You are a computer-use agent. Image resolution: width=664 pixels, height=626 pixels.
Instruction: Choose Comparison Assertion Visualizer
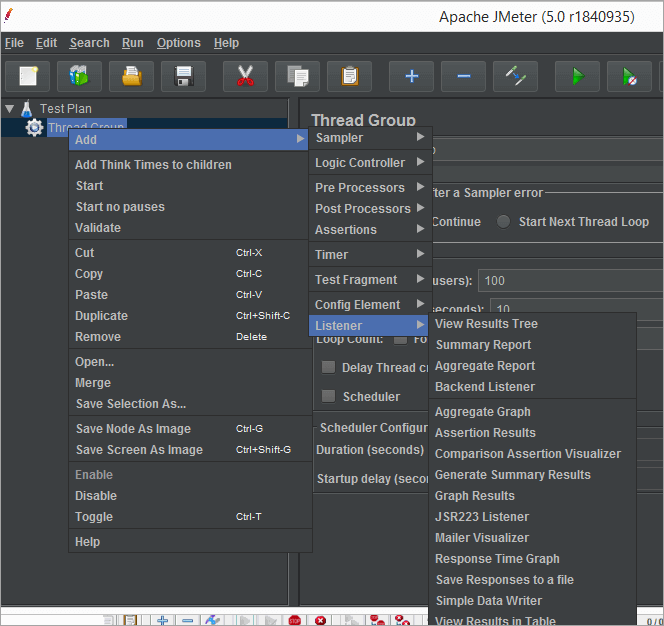[533, 454]
